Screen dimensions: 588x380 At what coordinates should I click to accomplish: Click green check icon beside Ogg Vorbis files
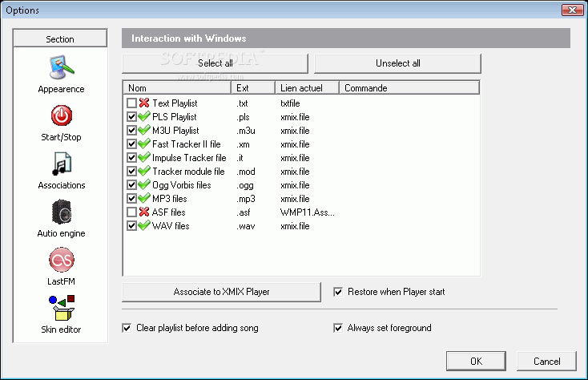click(x=144, y=184)
